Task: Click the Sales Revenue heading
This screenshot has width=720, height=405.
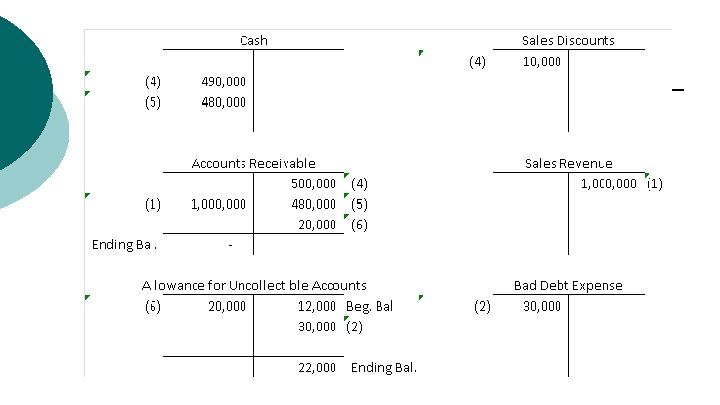Action: point(568,163)
